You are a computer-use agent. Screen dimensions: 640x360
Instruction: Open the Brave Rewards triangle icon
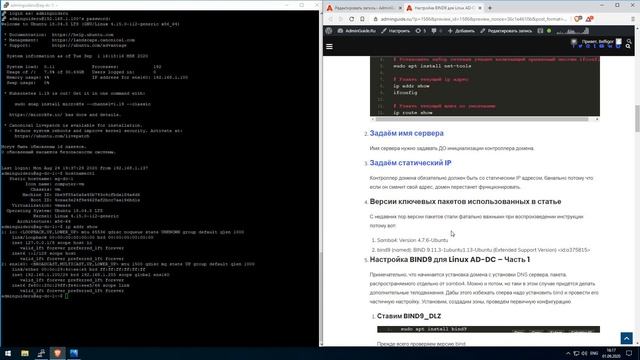click(x=589, y=19)
